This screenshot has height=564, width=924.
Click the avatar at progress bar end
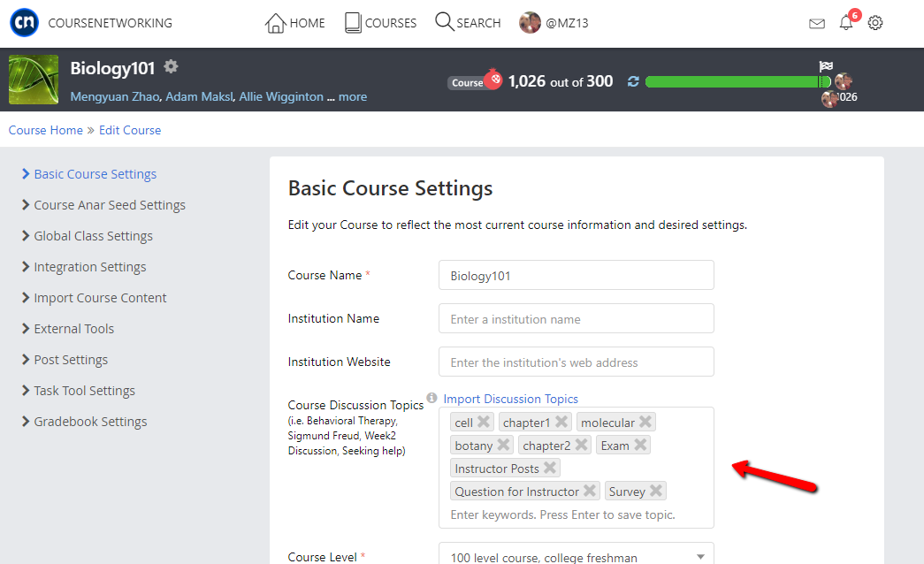(844, 81)
